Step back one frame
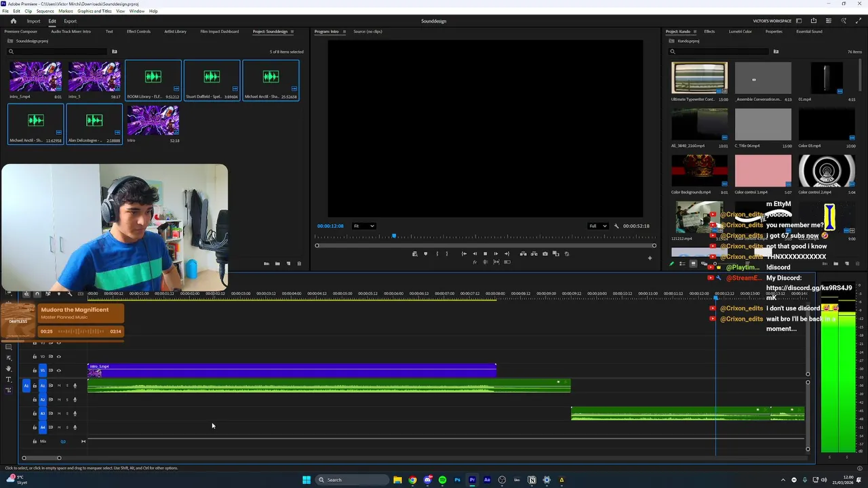The image size is (868, 488). tap(474, 254)
